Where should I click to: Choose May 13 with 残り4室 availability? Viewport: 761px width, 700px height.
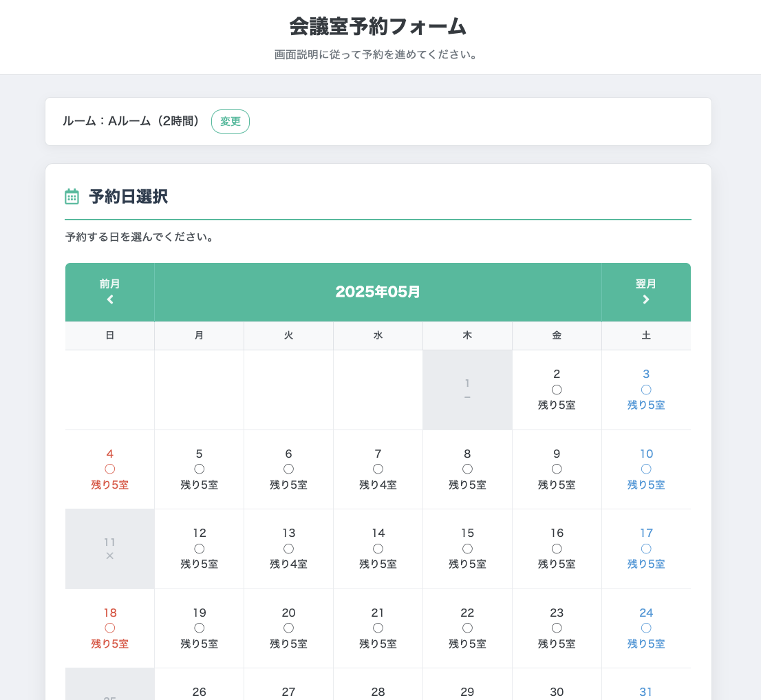click(289, 549)
